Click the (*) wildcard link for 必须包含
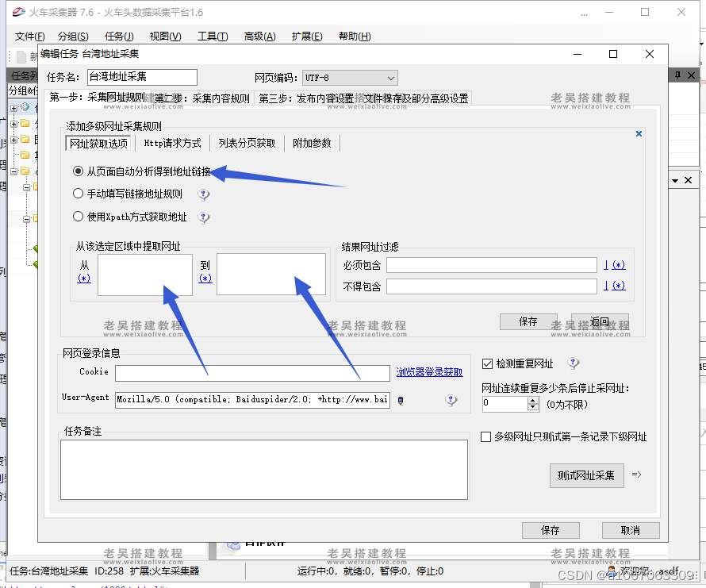Image resolution: width=706 pixels, height=588 pixels. click(619, 265)
